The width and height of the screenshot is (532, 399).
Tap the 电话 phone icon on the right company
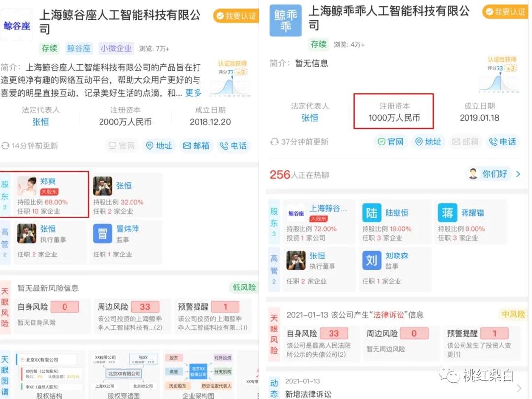502,142
